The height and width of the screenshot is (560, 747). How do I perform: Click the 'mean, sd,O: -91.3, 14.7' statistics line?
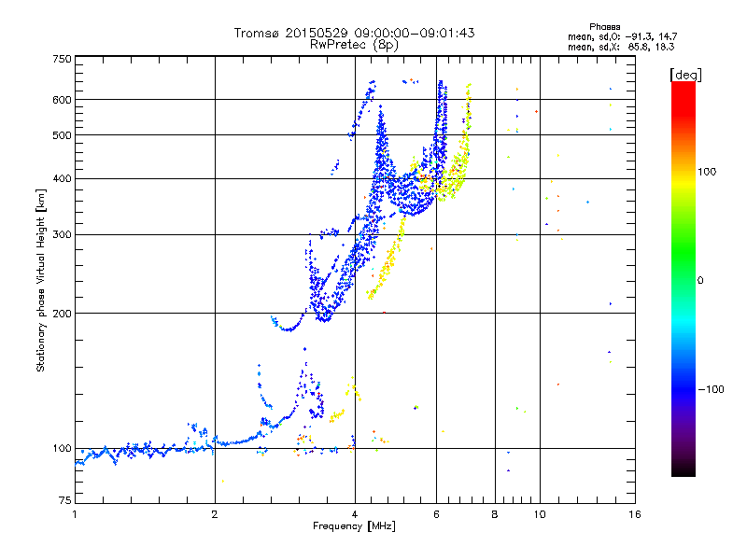[x=622, y=36]
